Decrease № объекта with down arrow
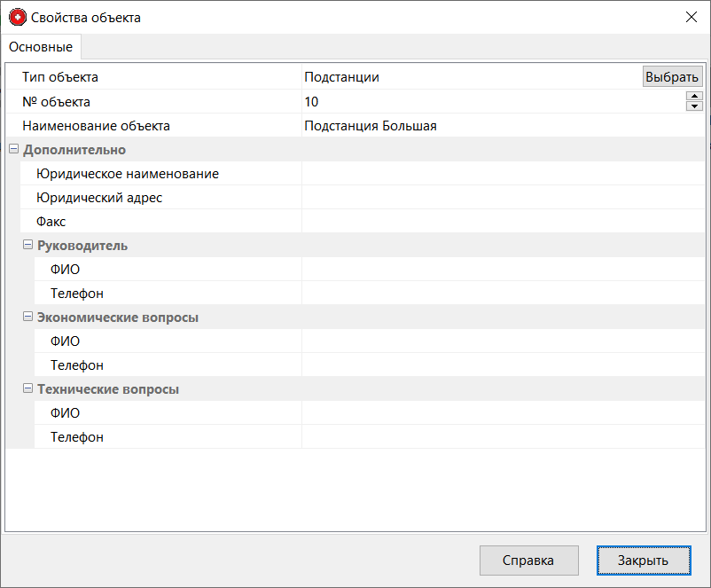This screenshot has width=711, height=588. click(694, 106)
